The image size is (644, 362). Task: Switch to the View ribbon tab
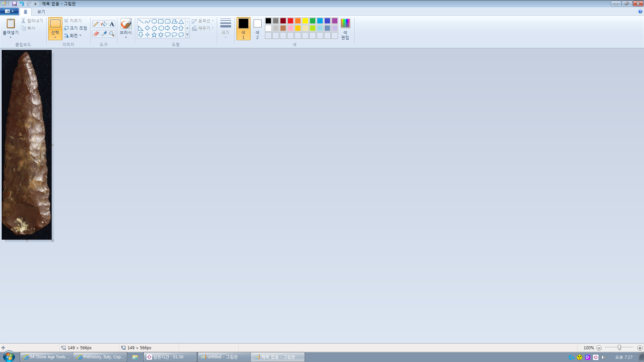(41, 12)
